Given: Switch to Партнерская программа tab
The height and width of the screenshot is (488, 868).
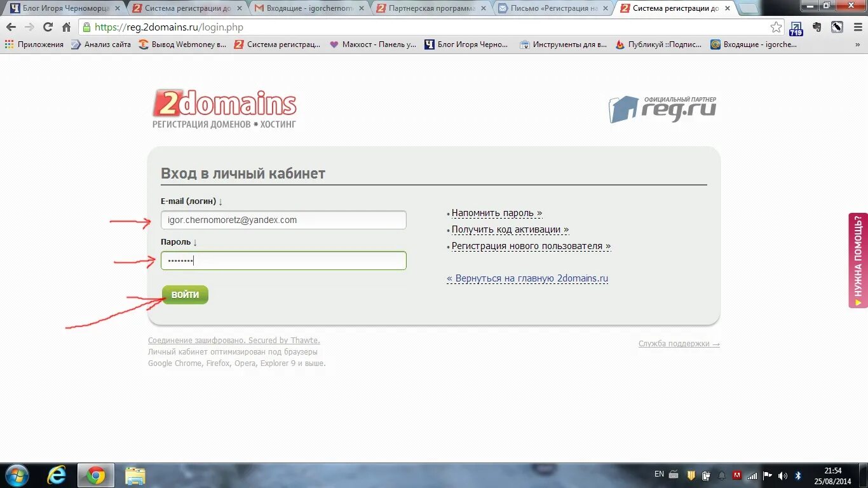Looking at the screenshot, I should 431,8.
